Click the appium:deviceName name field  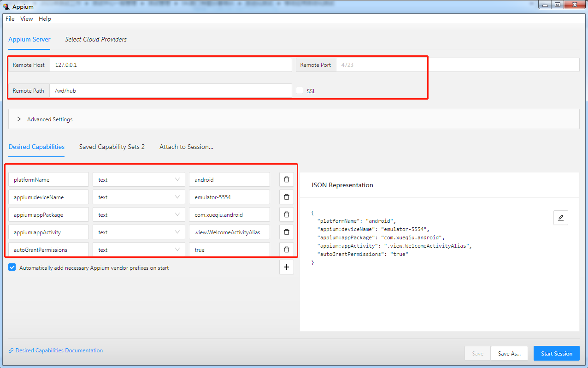(48, 197)
